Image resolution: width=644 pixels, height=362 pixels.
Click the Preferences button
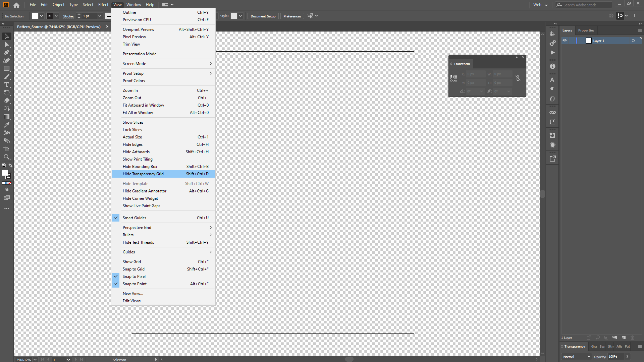[x=292, y=16]
